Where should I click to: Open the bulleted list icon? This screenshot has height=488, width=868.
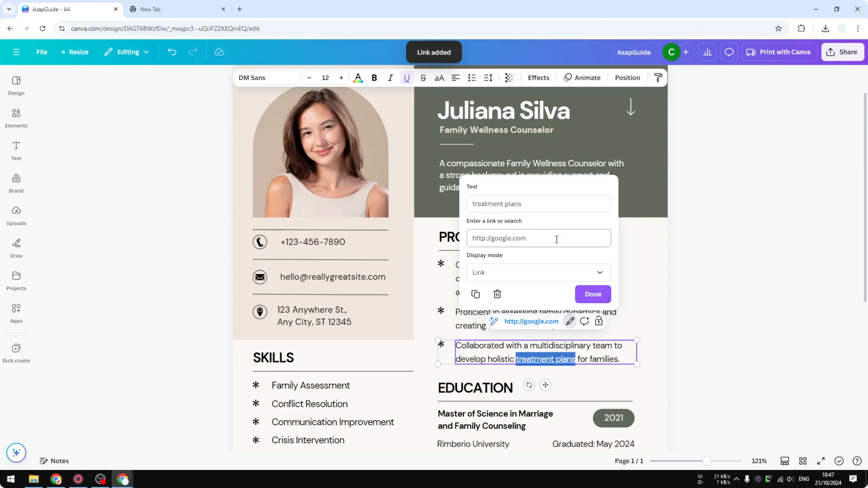(x=472, y=78)
